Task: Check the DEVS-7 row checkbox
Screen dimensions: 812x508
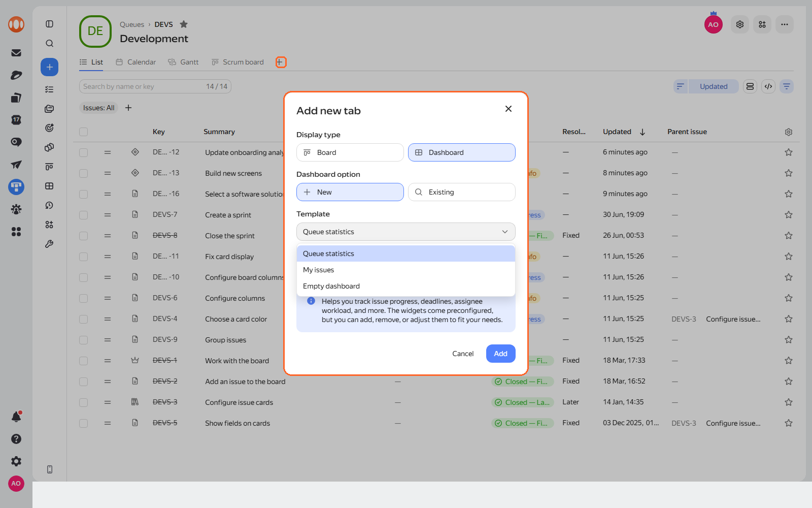Action: click(84, 215)
